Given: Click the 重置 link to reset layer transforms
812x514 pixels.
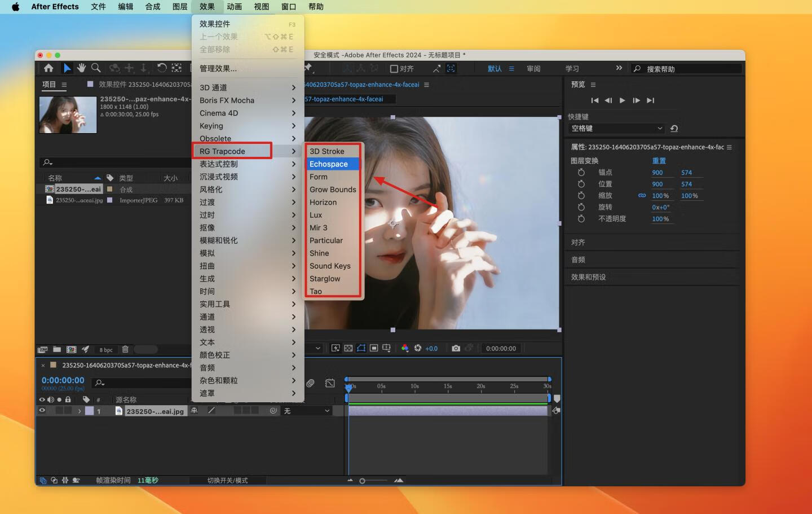Looking at the screenshot, I should coord(657,160).
